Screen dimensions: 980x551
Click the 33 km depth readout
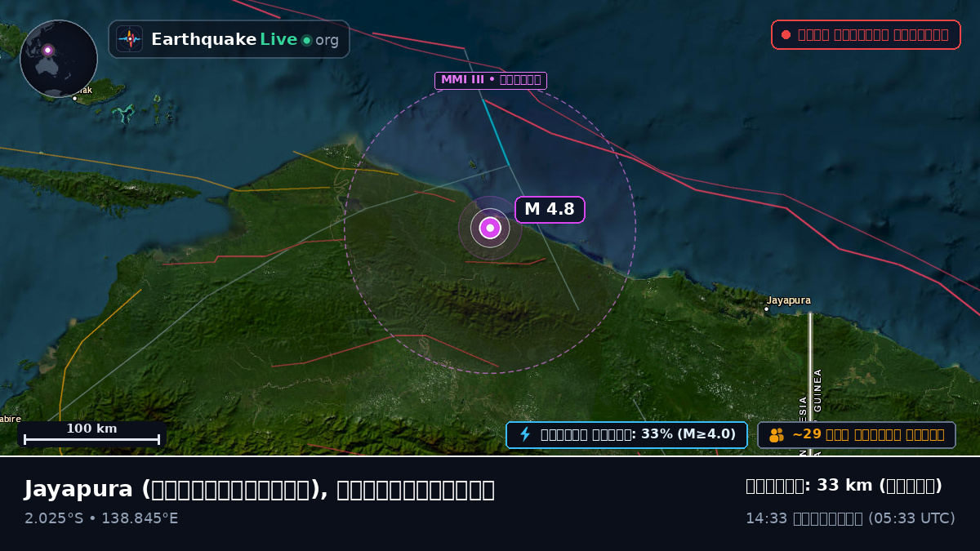tap(844, 487)
